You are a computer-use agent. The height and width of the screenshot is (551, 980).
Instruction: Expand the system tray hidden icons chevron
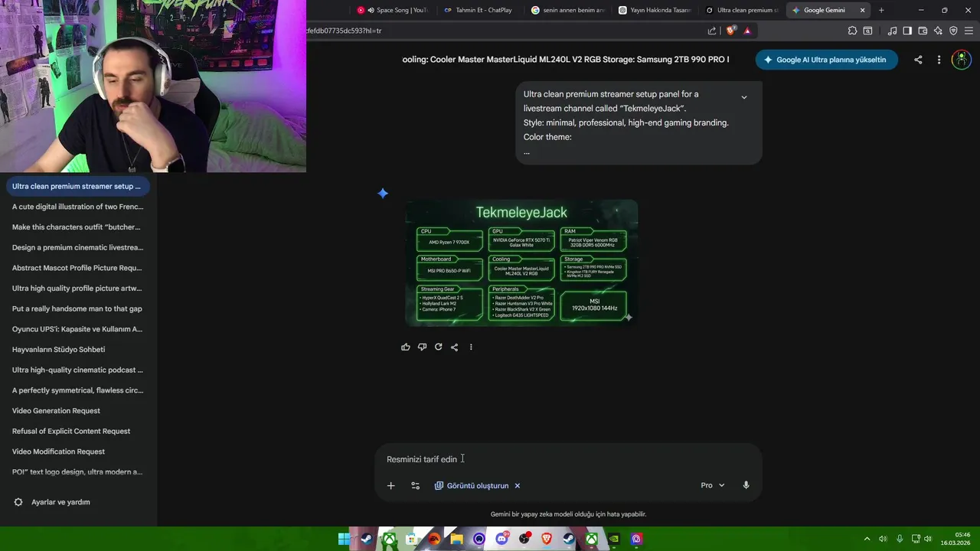[x=867, y=539]
